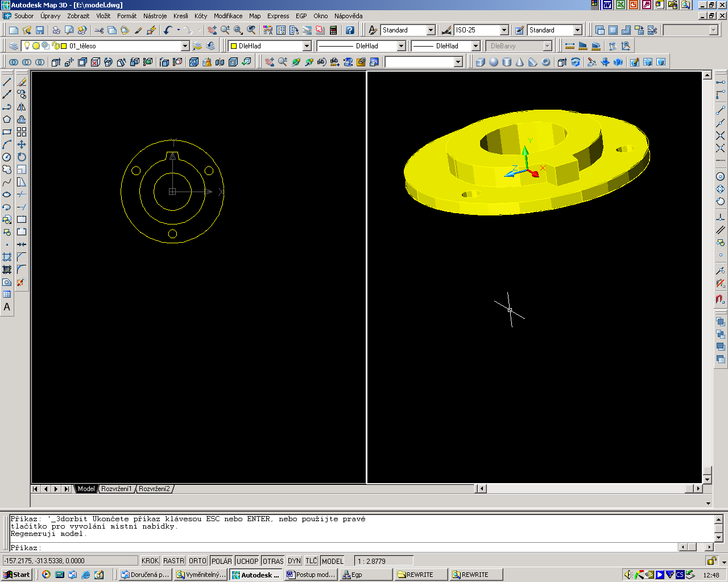Click the Windows Start button
Screen dimensions: 728x582
tap(17, 575)
